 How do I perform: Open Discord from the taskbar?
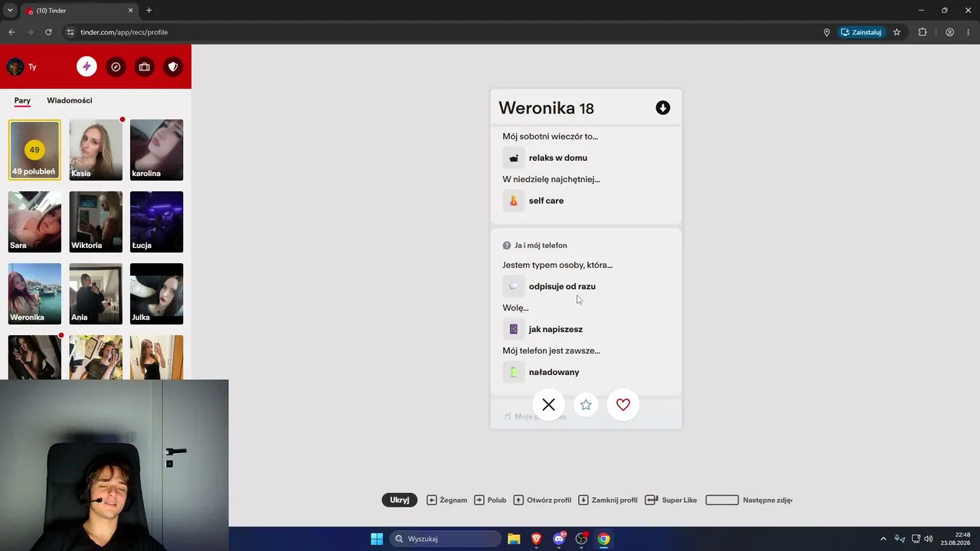point(559,539)
